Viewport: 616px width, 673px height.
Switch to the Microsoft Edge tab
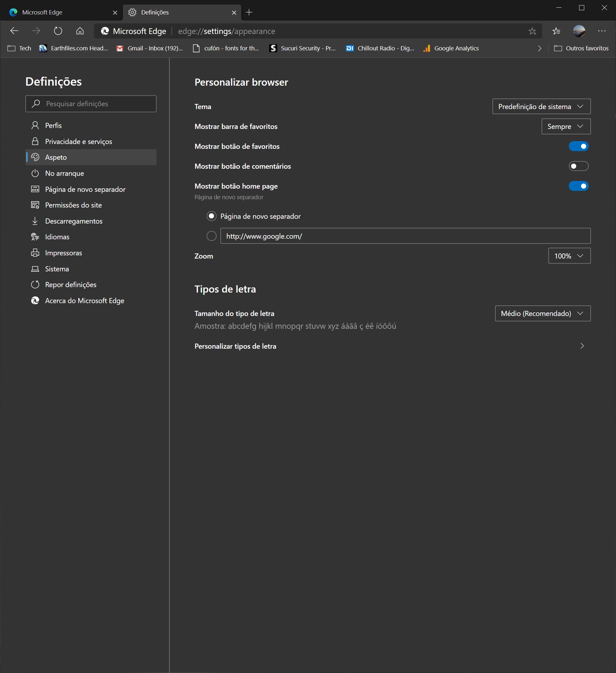pos(62,13)
